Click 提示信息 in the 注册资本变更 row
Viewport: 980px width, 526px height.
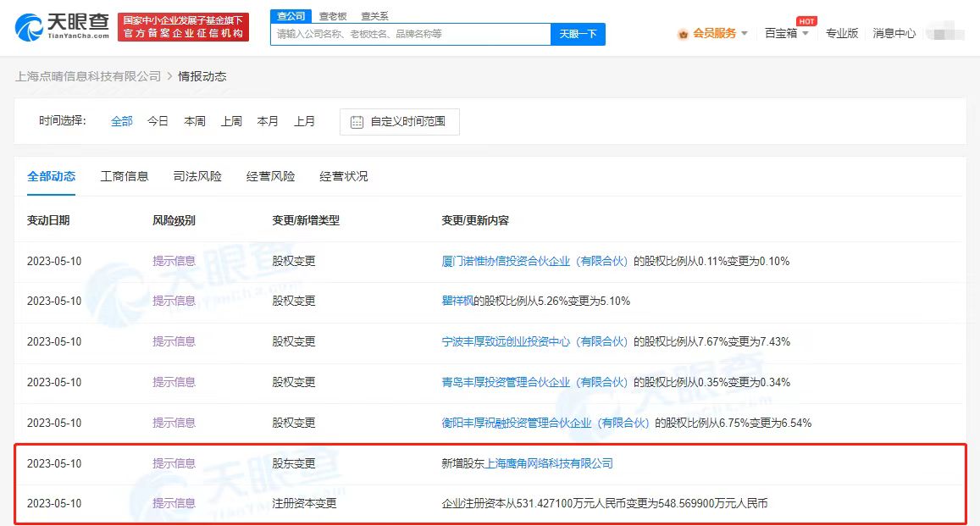tap(174, 503)
